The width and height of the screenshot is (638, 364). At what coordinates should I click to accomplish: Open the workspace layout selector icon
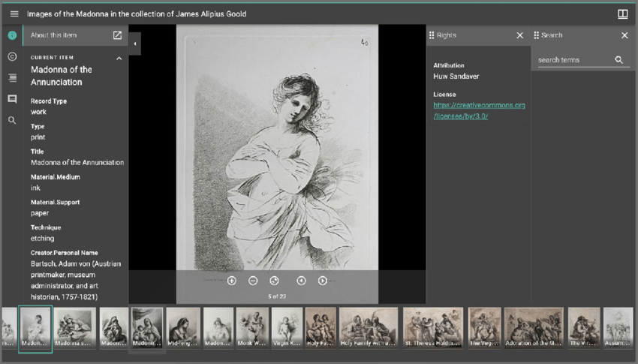(622, 14)
